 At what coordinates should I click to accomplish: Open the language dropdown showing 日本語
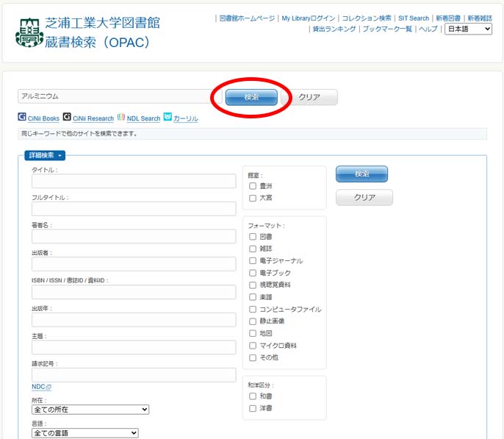coord(468,29)
